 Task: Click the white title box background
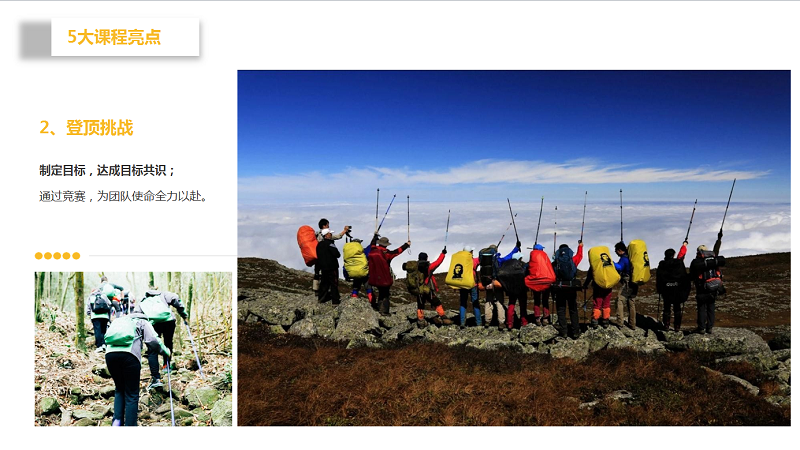pos(125,37)
